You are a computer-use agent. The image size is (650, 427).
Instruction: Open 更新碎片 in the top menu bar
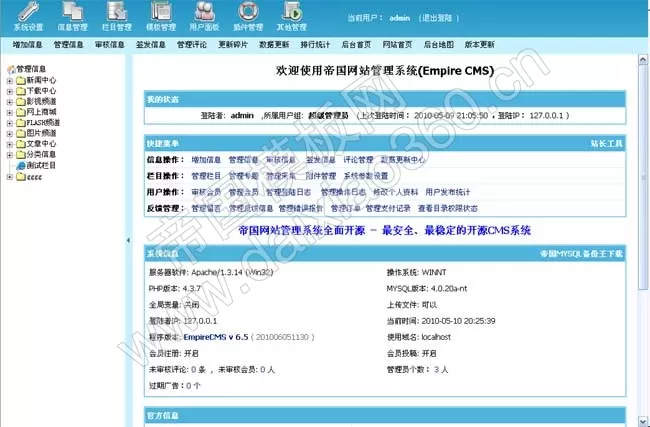(x=233, y=44)
